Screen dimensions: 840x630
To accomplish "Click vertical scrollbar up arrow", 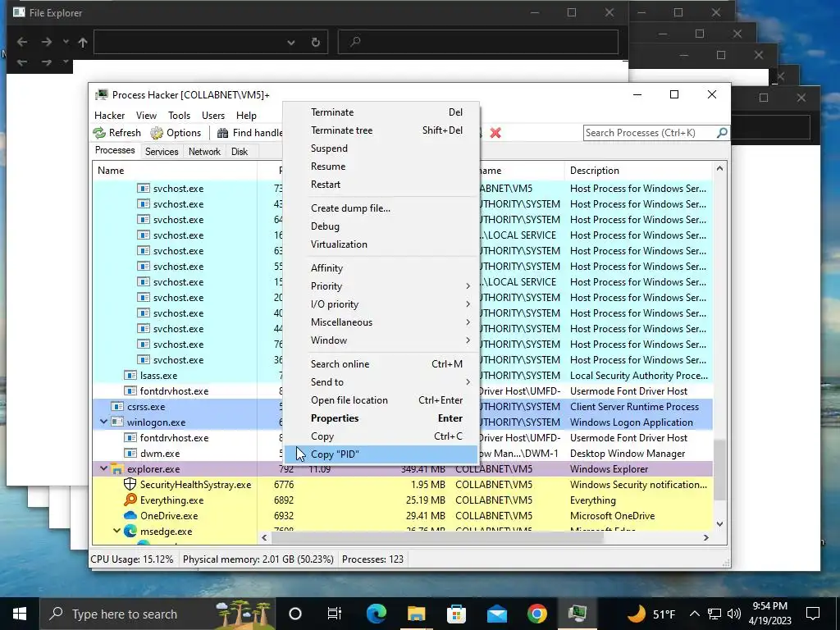I will pos(719,169).
